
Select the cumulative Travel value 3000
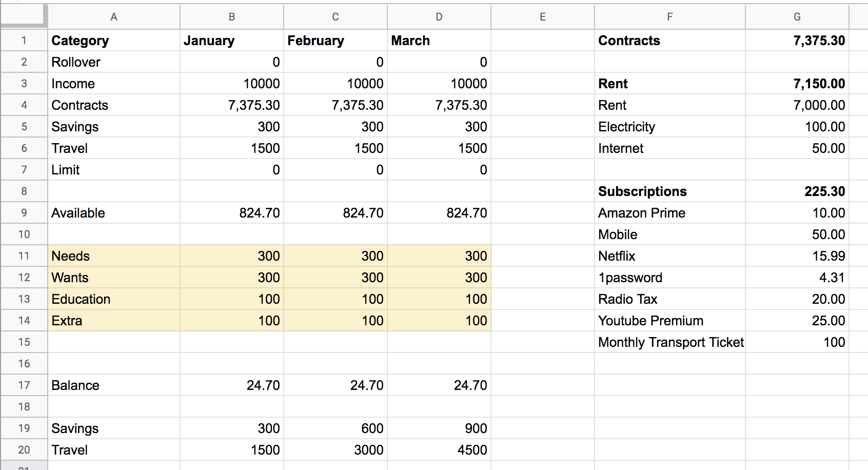[x=336, y=450]
